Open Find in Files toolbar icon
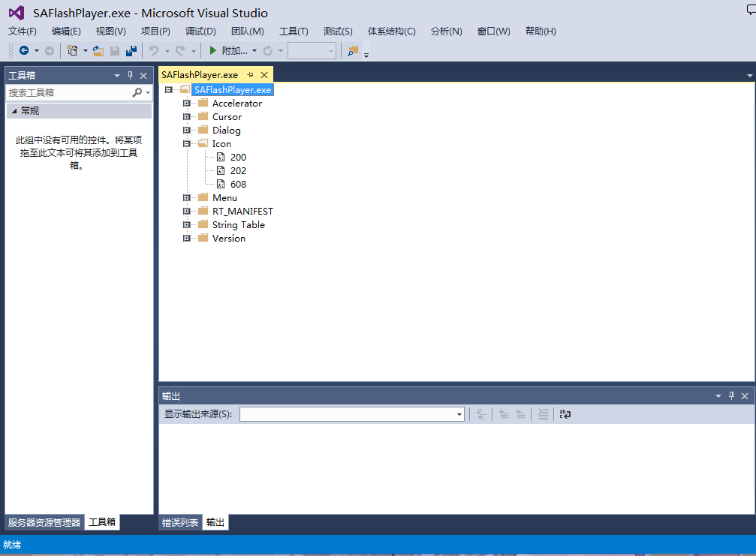This screenshot has height=556, width=756. (x=353, y=50)
